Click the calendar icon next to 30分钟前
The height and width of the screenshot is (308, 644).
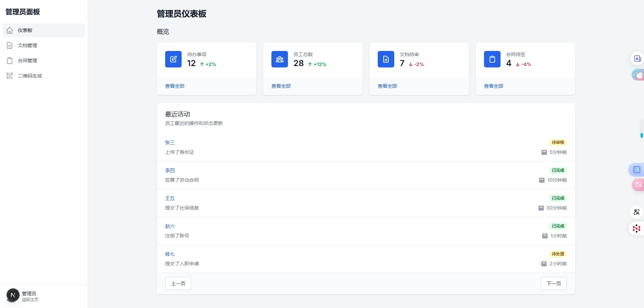click(x=541, y=208)
